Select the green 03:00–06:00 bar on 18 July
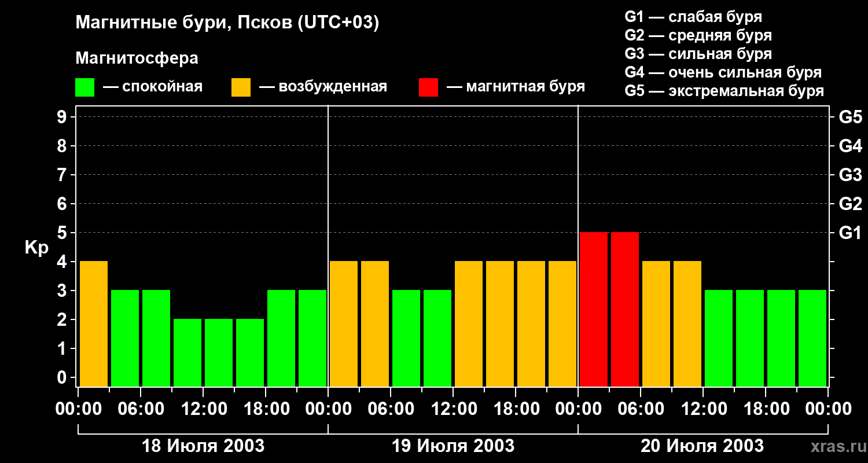This screenshot has width=868, height=463. tap(125, 338)
